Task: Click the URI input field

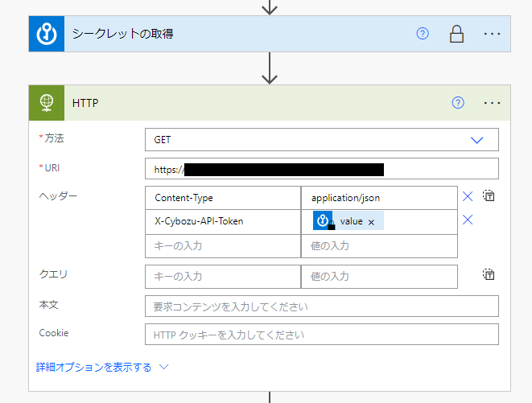Action: (x=322, y=169)
